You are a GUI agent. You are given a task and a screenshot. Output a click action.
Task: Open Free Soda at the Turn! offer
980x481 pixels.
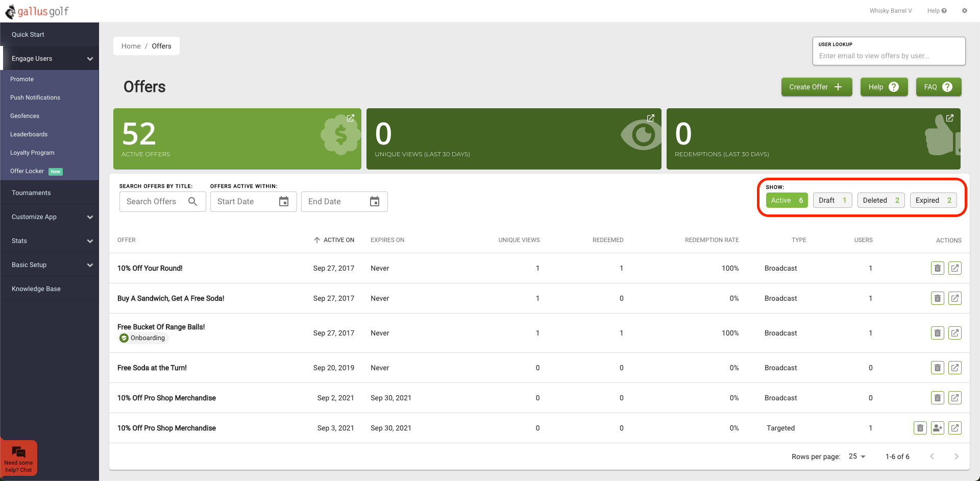(955, 368)
